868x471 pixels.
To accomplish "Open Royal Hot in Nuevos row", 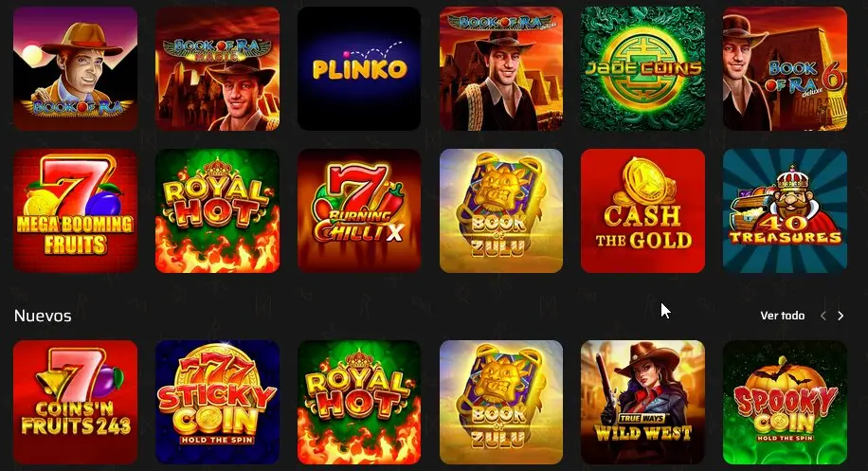I will [359, 403].
